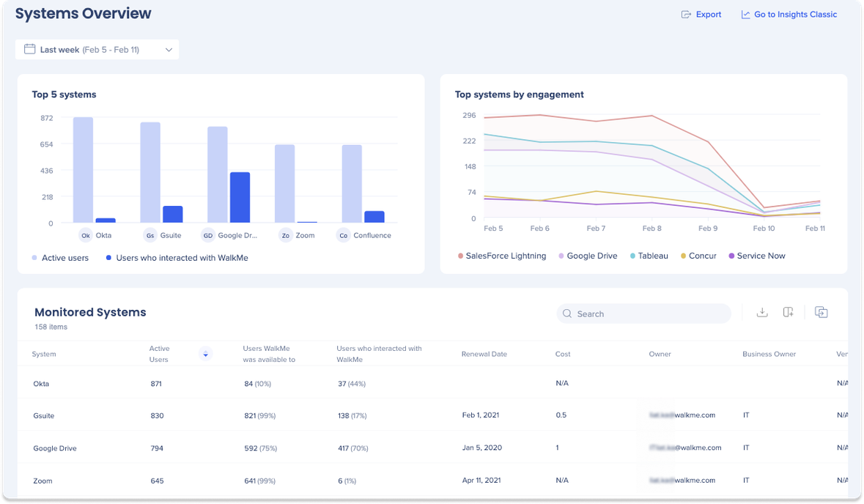Image resolution: width=864 pixels, height=504 pixels.
Task: Click the Export button label
Action: point(709,15)
